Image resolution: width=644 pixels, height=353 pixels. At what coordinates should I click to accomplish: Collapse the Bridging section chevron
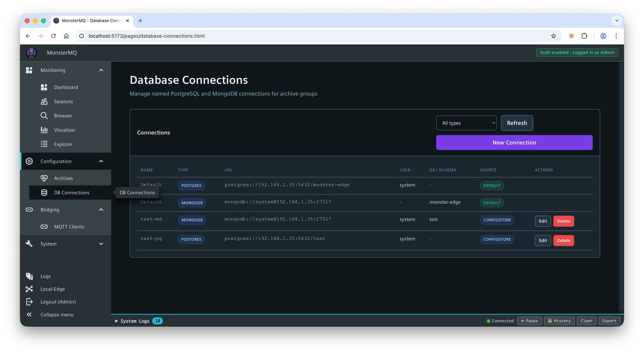pos(101,209)
